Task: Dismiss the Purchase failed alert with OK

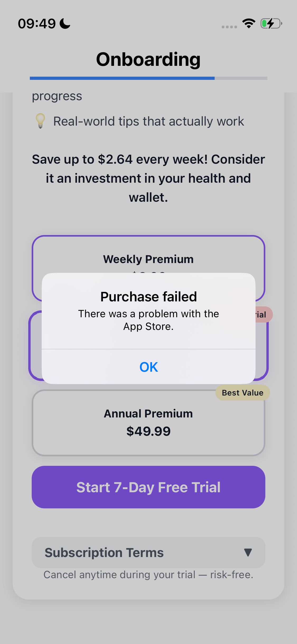Action: coord(149,367)
